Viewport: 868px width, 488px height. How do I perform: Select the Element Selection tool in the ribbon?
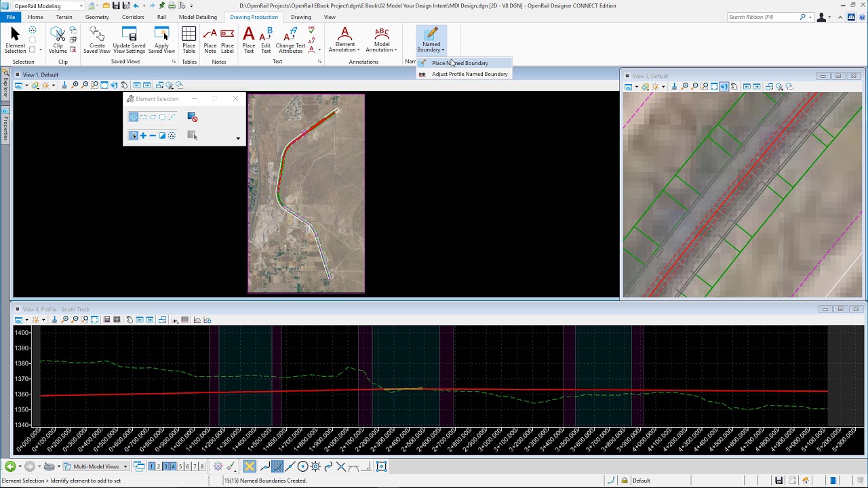(15, 41)
